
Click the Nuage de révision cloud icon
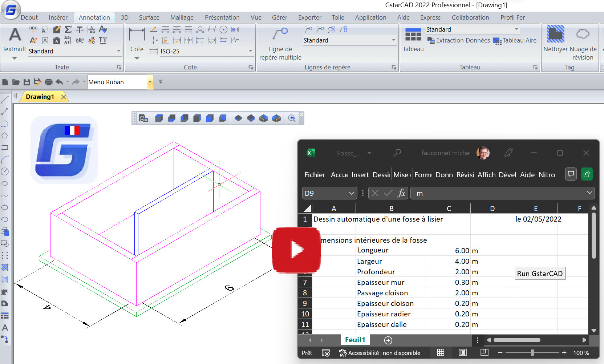point(583,34)
